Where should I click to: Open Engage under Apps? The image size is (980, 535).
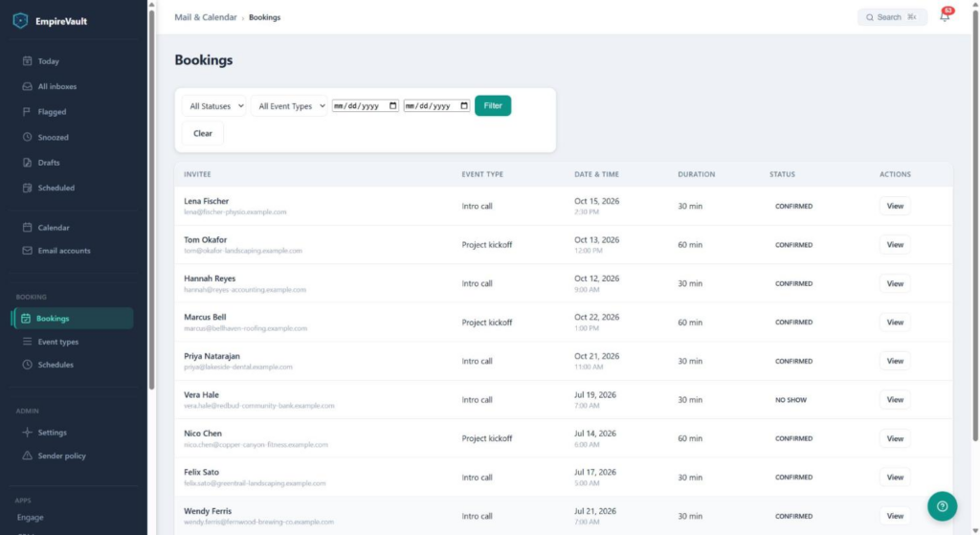(x=30, y=517)
